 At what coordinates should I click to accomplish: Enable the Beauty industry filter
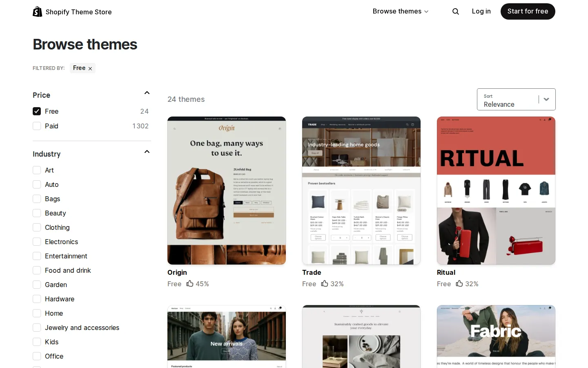tap(37, 213)
